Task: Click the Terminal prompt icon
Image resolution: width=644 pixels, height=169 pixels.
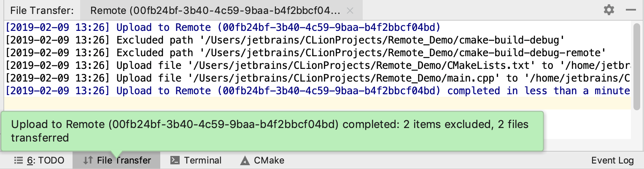Action: tap(175, 161)
